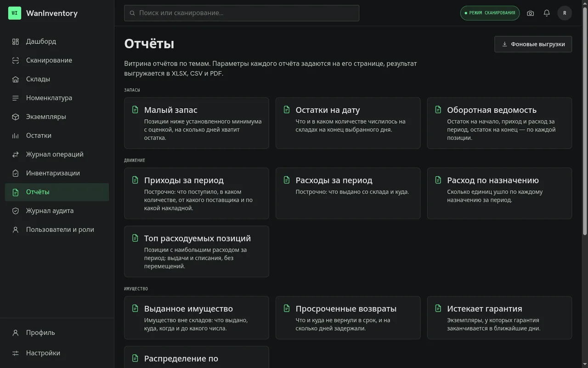
Task: Open the Малый запас report card
Action: click(197, 123)
